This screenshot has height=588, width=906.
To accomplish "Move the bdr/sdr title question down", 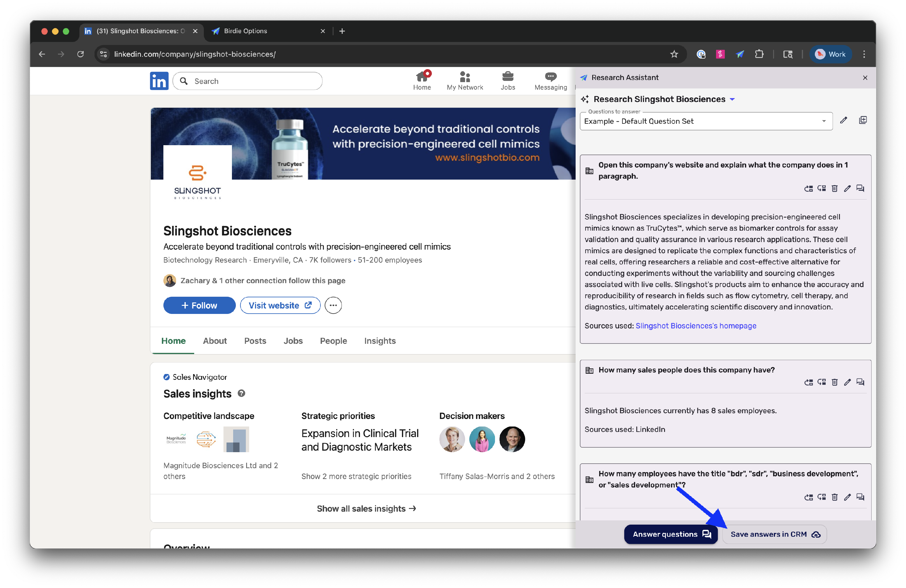I will (821, 497).
